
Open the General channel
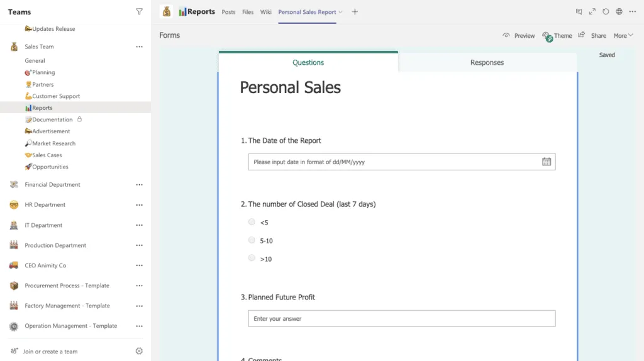(x=35, y=60)
